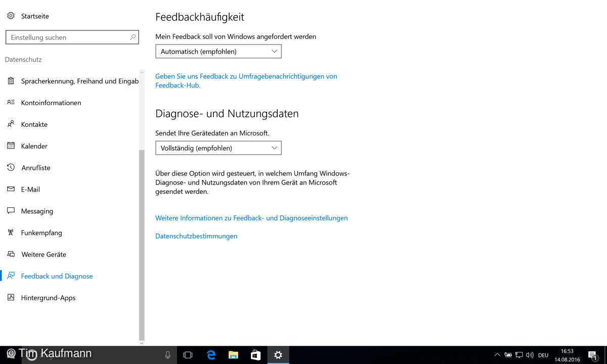Screen dimensions: 607x364
Task: Click the search magnifier icon in Einstellung suchen
Action: 133,37
